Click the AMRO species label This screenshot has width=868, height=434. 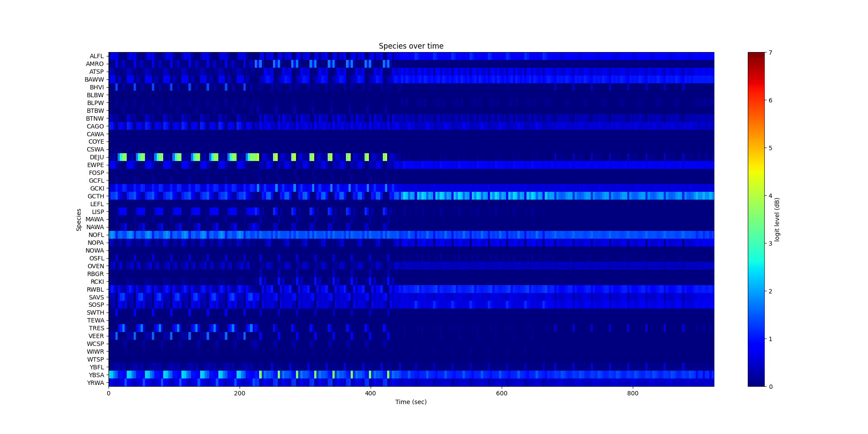(x=95, y=64)
